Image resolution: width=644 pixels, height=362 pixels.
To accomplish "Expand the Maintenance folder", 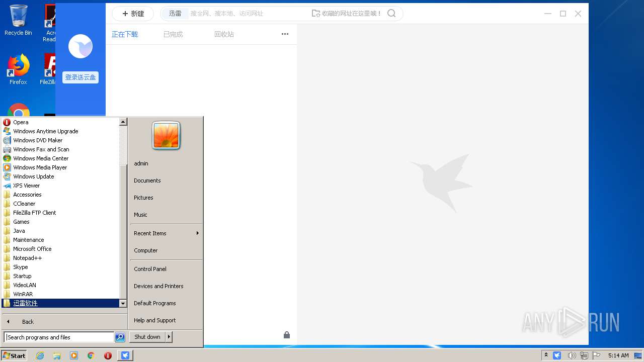I will tap(60, 240).
